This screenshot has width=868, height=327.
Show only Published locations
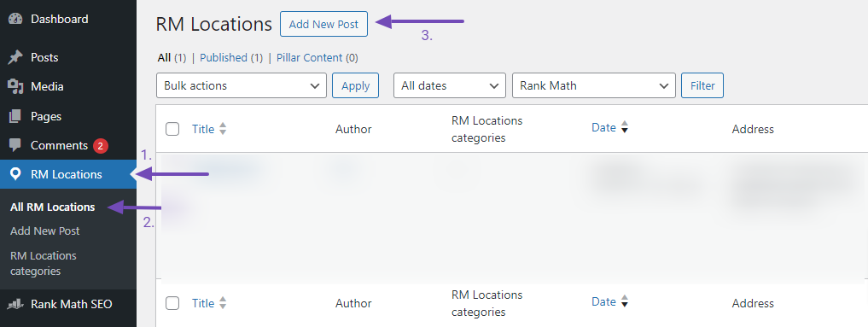coord(224,57)
